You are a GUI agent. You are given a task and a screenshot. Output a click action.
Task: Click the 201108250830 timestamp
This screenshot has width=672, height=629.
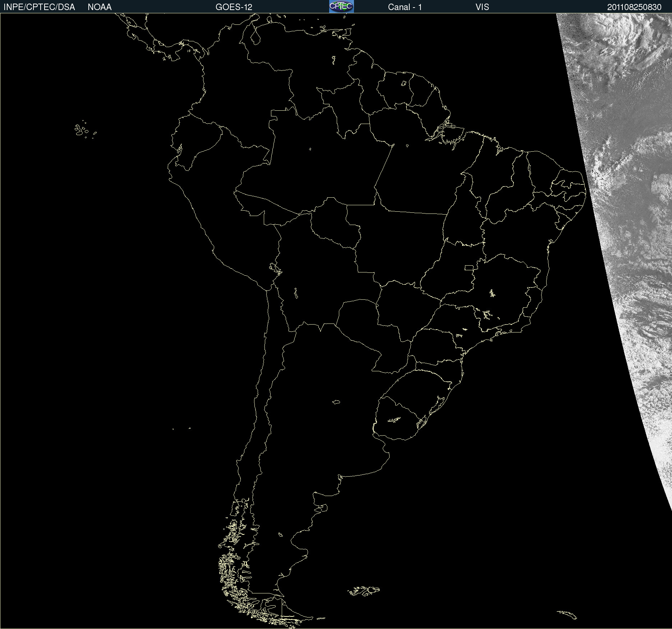click(x=634, y=7)
